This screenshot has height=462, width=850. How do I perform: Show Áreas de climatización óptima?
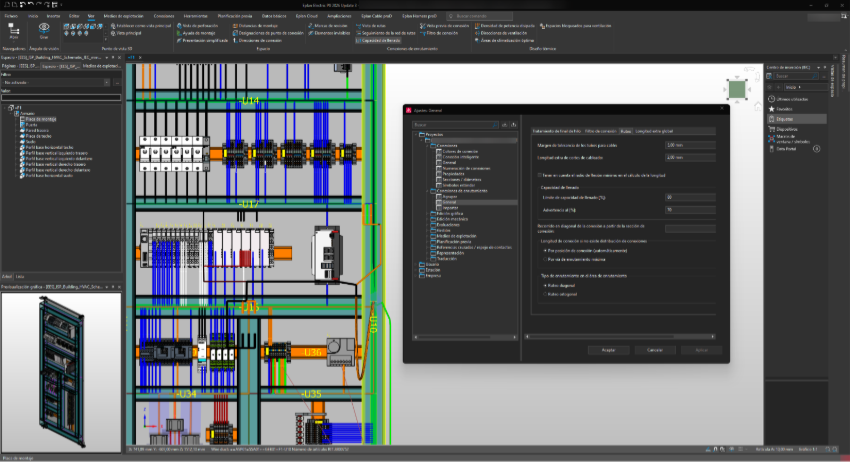point(504,41)
